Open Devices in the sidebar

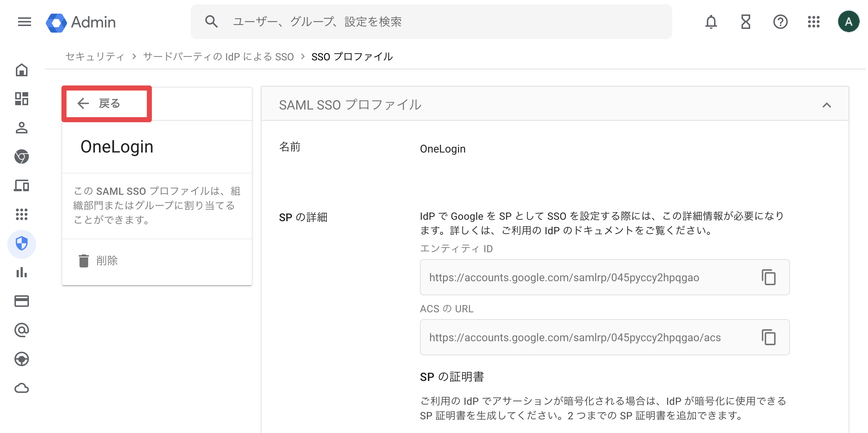pyautogui.click(x=22, y=185)
